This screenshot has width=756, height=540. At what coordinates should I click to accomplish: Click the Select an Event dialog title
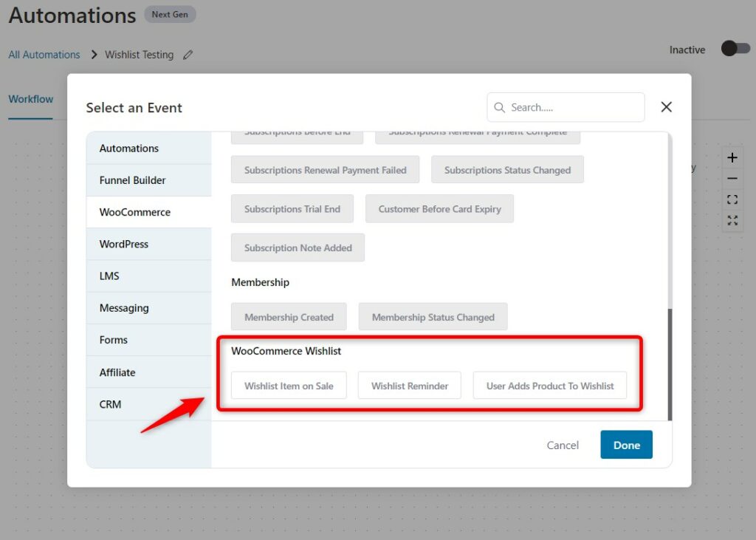[134, 108]
